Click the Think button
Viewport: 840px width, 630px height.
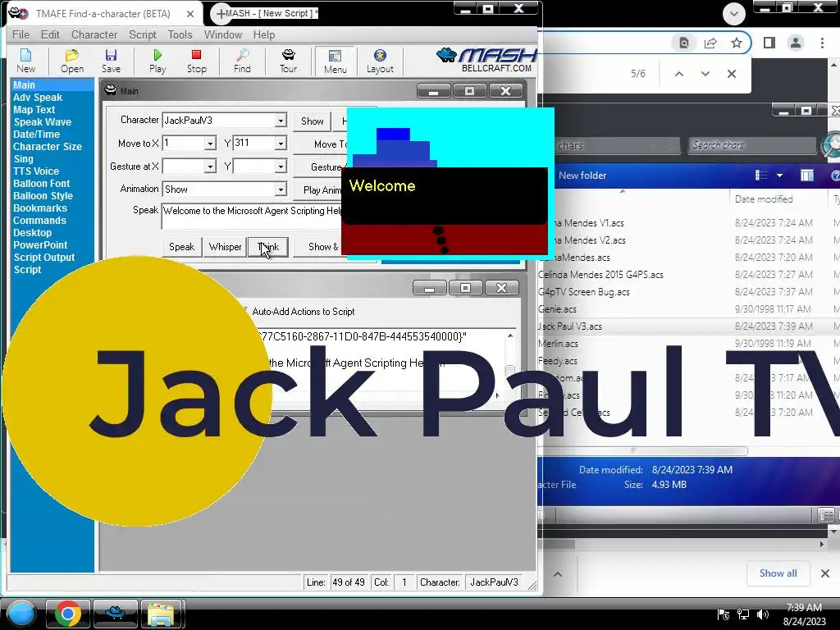click(268, 247)
